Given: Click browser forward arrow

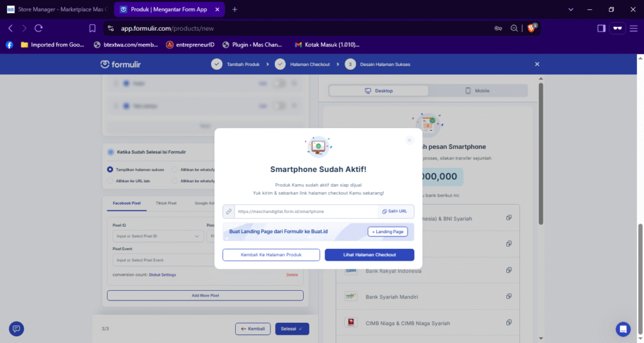Looking at the screenshot, I should [25, 28].
